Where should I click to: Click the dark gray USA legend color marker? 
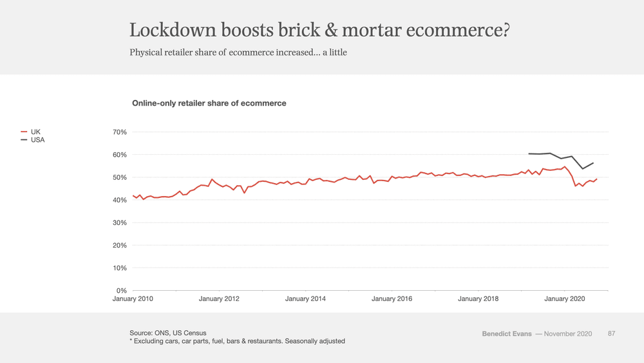pos(24,140)
